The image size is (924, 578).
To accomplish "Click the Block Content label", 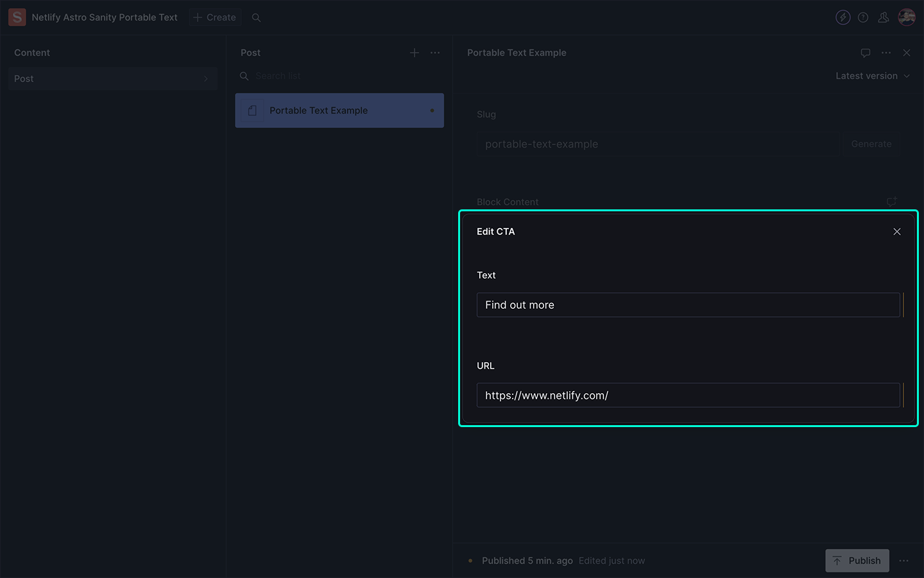I will [508, 202].
